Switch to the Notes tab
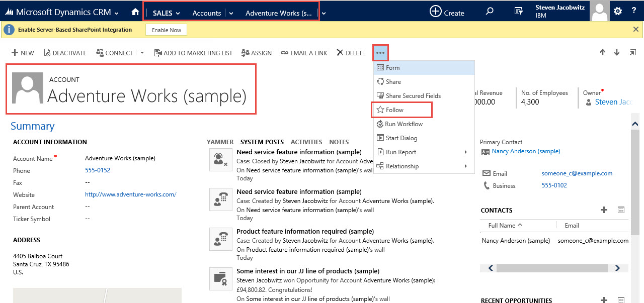The image size is (644, 303). tap(339, 142)
